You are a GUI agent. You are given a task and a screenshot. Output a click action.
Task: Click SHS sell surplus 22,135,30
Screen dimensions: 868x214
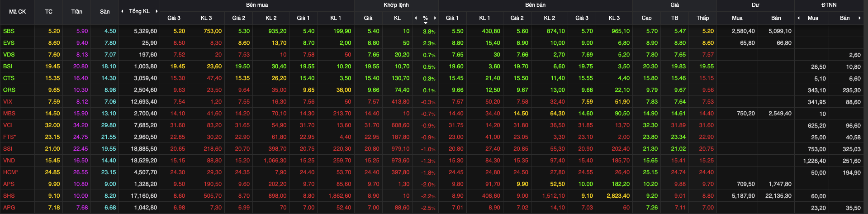pos(778,196)
